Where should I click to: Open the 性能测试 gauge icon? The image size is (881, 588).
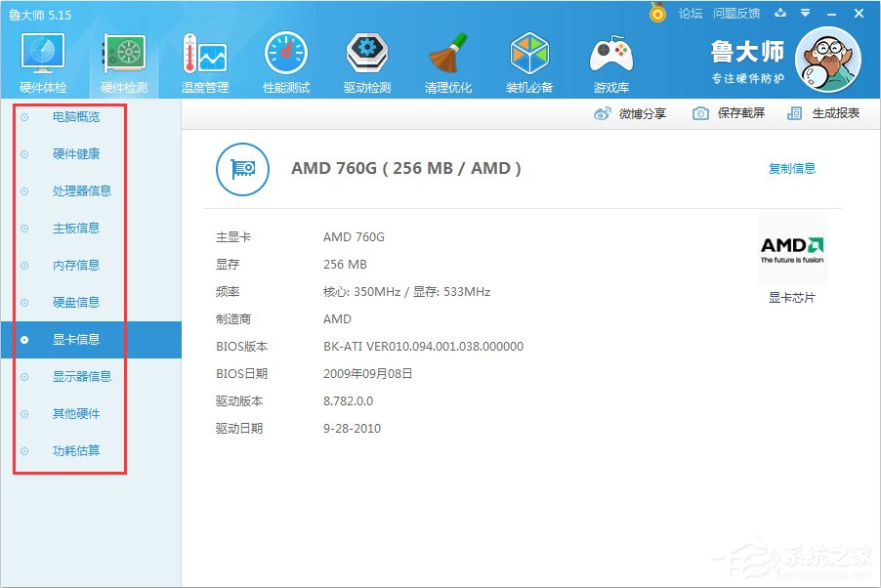(286, 54)
